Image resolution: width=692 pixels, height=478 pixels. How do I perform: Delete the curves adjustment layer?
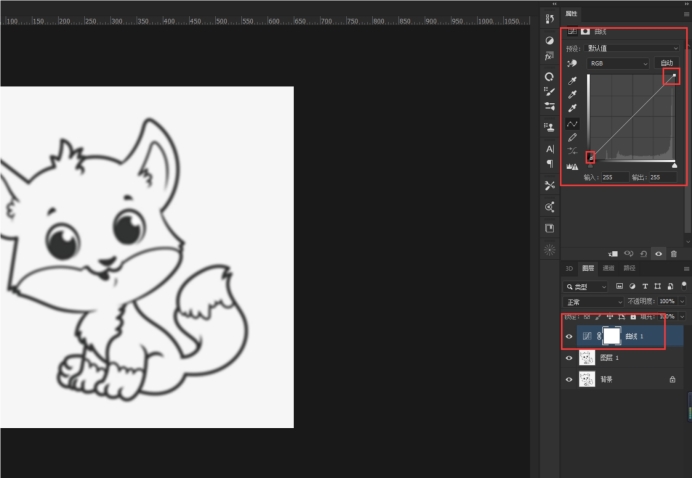673,254
